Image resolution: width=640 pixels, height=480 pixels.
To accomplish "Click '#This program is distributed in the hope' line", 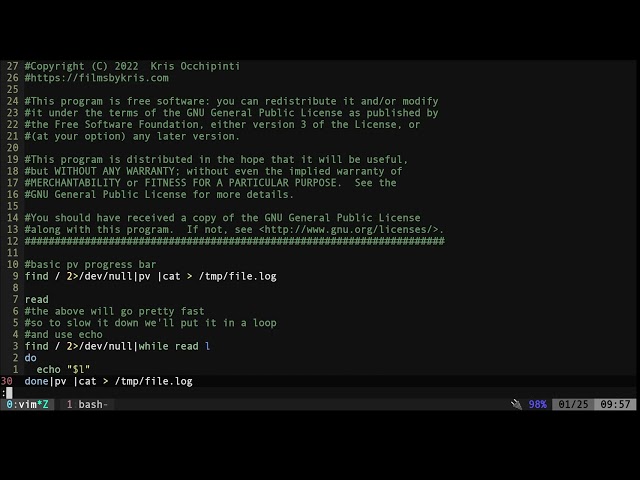I will 216,160.
